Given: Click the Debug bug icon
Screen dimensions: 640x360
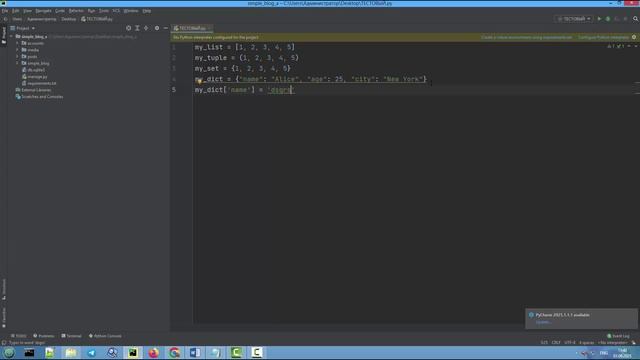Looking at the screenshot, I should point(608,19).
